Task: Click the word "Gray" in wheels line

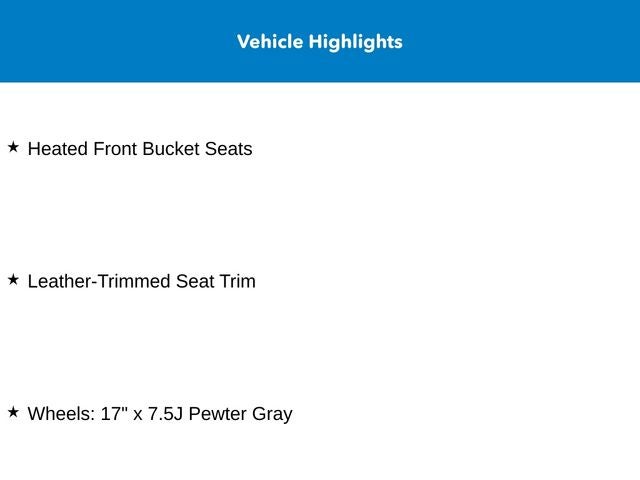Action: (x=272, y=414)
